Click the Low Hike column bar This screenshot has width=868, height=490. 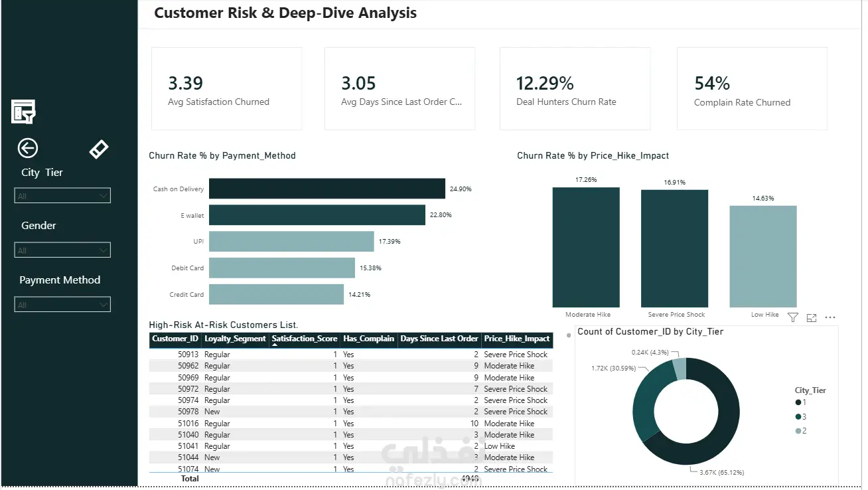(763, 256)
